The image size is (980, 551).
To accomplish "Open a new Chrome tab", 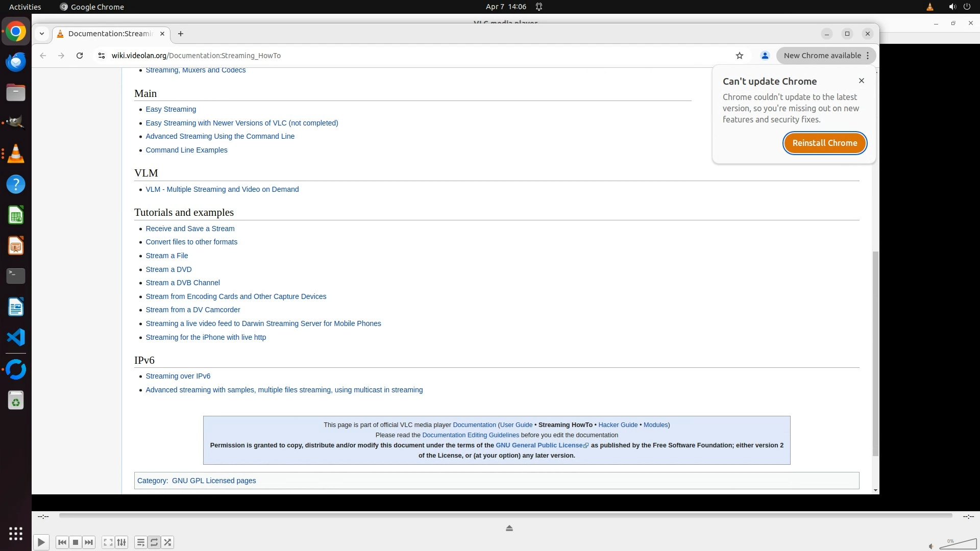I will click(181, 34).
